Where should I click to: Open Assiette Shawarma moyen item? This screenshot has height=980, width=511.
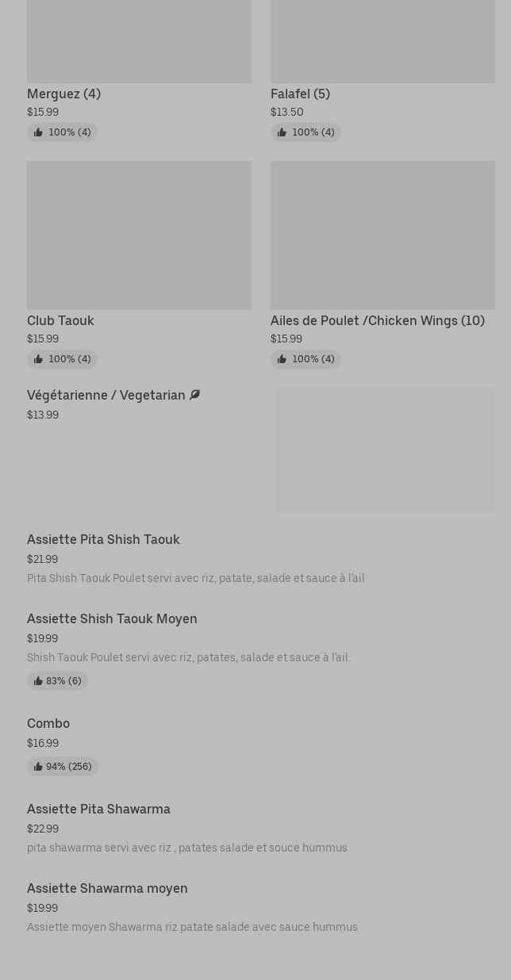[x=107, y=889]
